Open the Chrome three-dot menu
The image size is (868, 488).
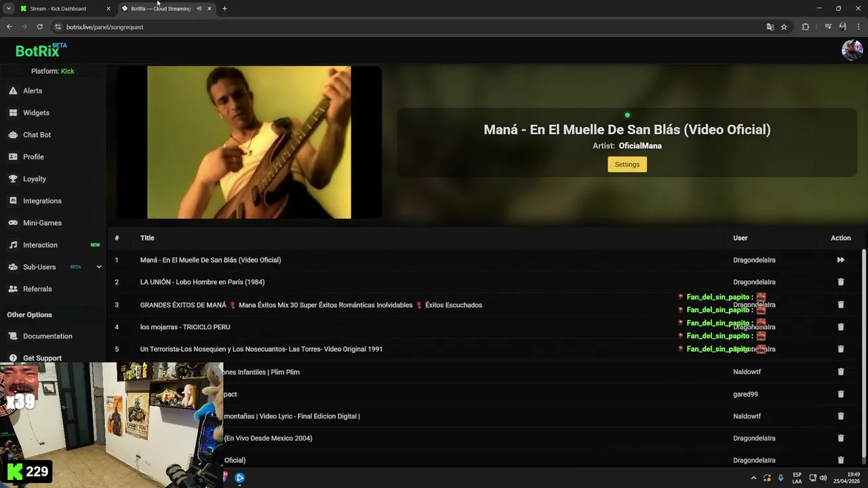[x=859, y=27]
